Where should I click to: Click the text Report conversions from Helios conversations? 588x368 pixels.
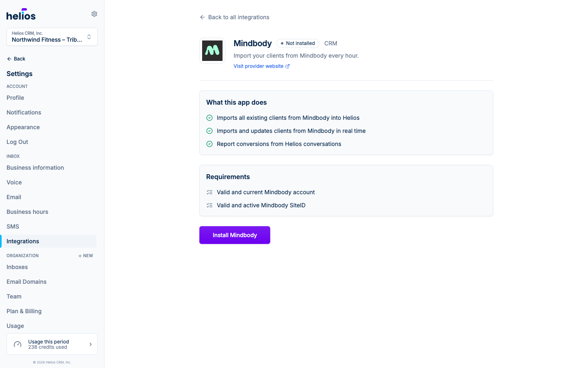point(279,144)
